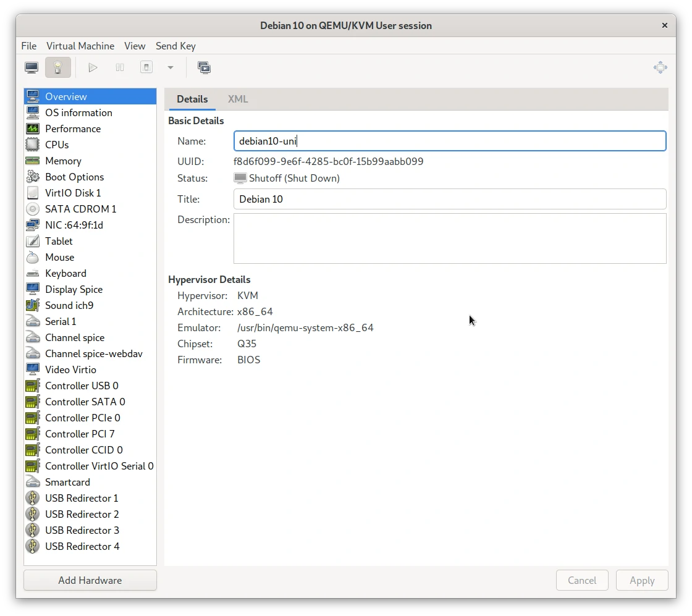This screenshot has height=616, width=692.
Task: Select Controller USB 0
Action: tap(90, 386)
